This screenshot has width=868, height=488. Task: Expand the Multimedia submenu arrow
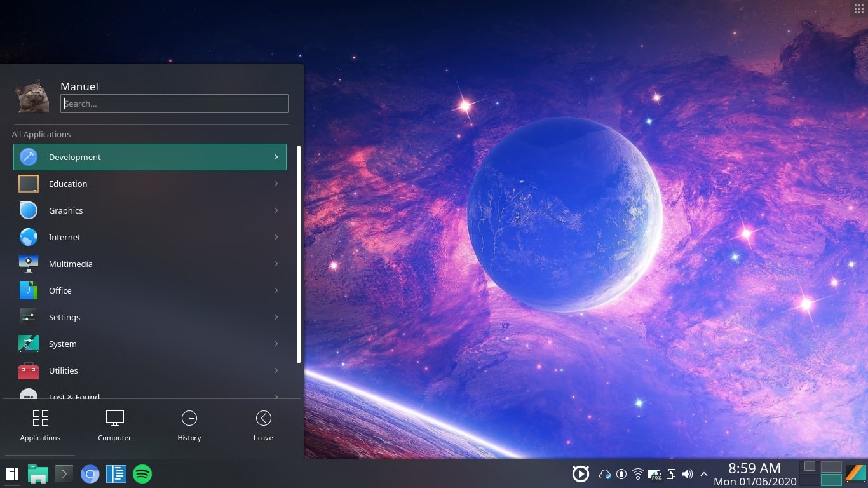(x=276, y=264)
